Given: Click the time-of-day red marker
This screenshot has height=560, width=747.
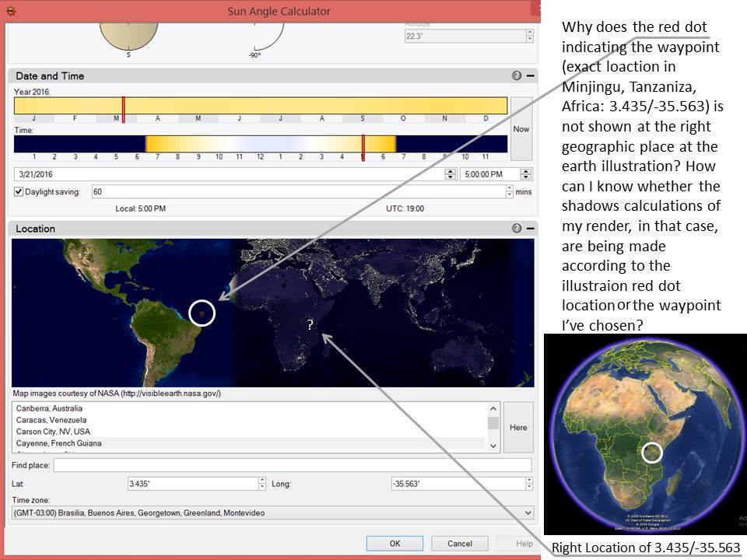Looking at the screenshot, I should [363, 148].
